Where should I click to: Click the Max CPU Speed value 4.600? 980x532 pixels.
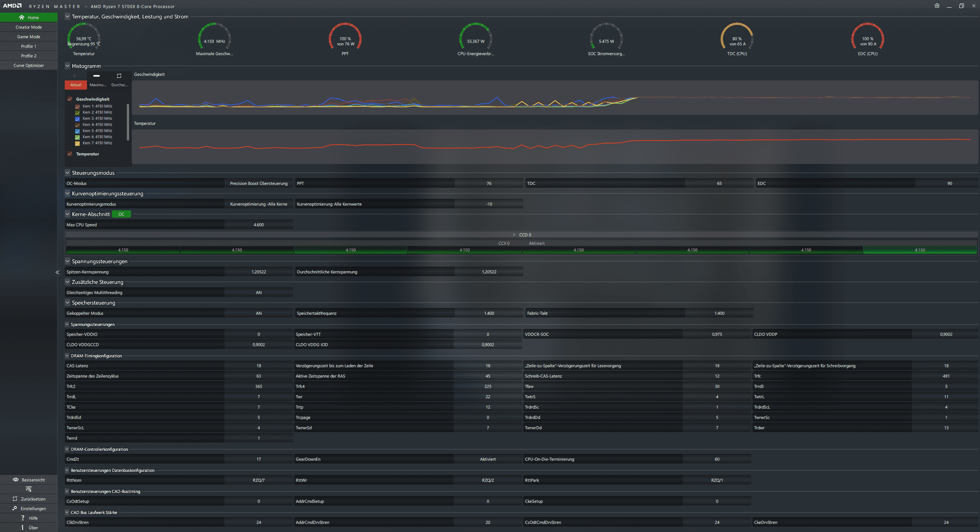click(x=259, y=225)
